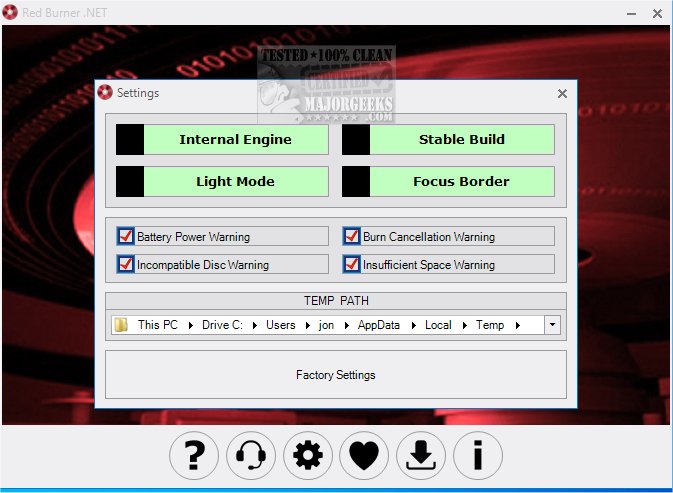The width and height of the screenshot is (673, 493).
Task: Select Temp in the path bar
Action: tap(490, 325)
